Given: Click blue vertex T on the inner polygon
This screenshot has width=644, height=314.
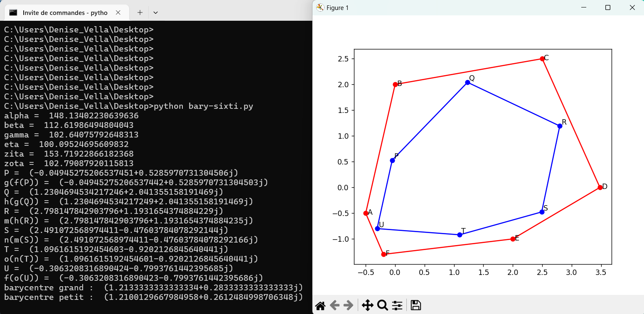Looking at the screenshot, I should click(460, 235).
